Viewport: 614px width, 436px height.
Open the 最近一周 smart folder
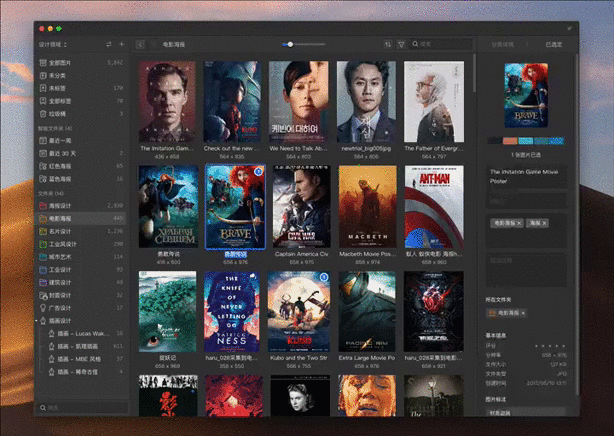(x=81, y=141)
